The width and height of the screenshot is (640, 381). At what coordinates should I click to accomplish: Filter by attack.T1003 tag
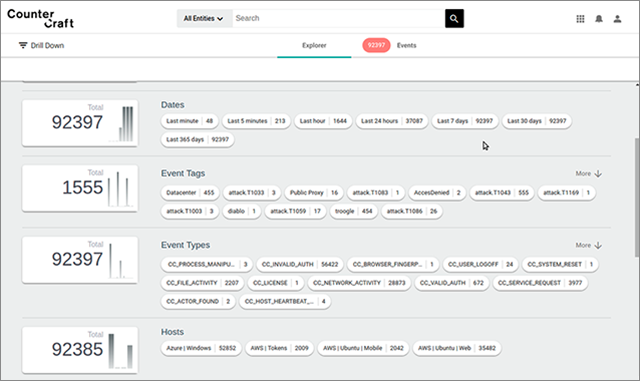pyautogui.click(x=189, y=211)
